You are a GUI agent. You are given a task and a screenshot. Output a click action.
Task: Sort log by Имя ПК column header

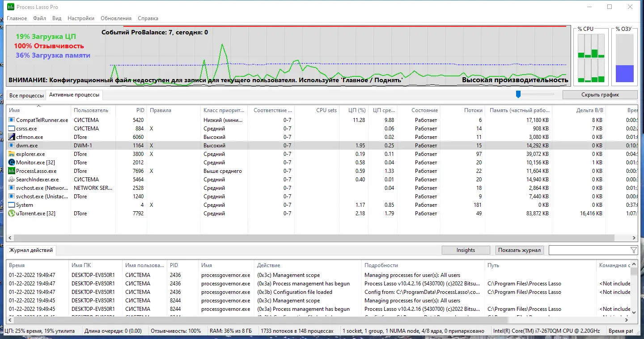pyautogui.click(x=95, y=265)
